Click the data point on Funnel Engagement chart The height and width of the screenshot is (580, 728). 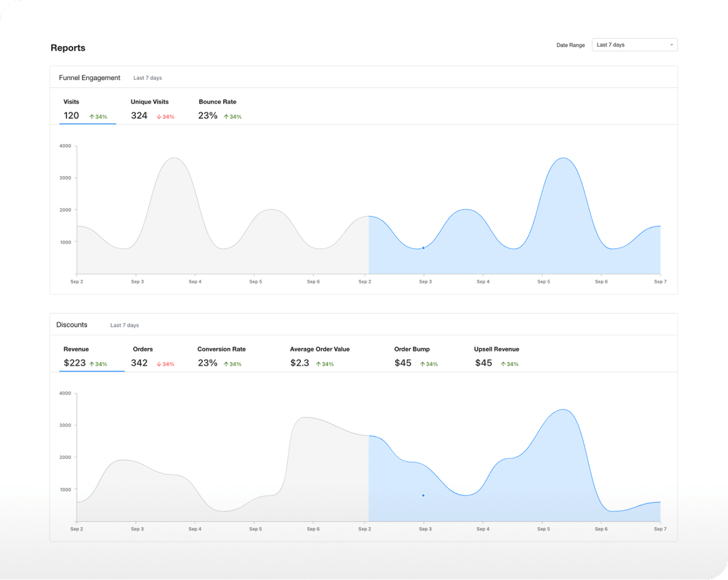pyautogui.click(x=423, y=248)
